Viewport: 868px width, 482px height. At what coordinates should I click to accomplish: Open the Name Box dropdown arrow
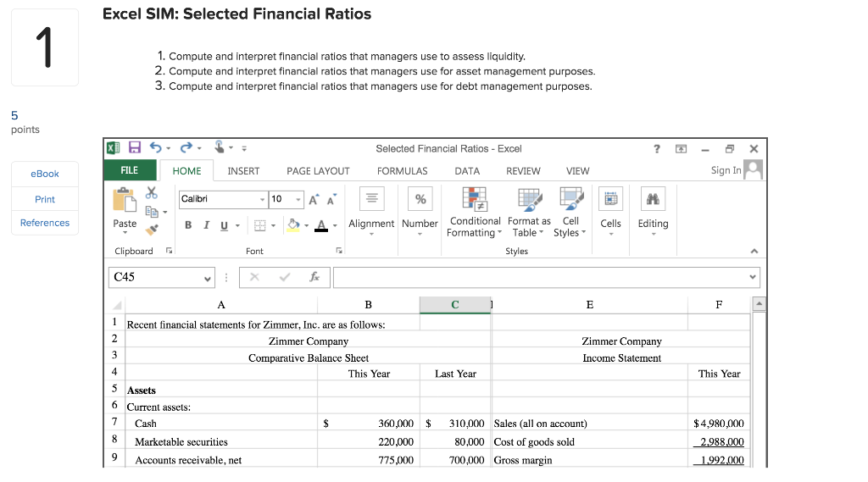click(207, 279)
